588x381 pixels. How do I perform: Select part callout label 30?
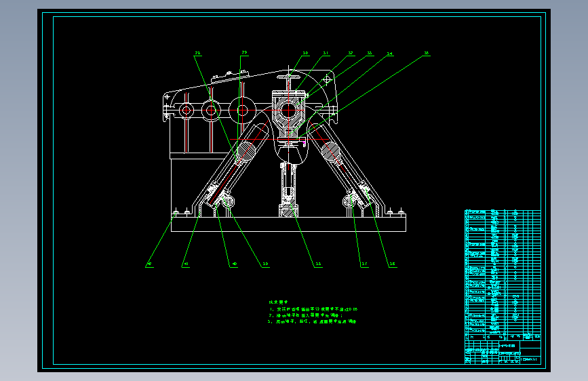[x=306, y=54]
